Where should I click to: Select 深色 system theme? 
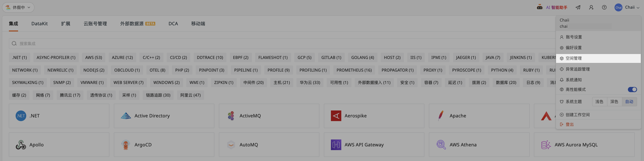pyautogui.click(x=614, y=102)
